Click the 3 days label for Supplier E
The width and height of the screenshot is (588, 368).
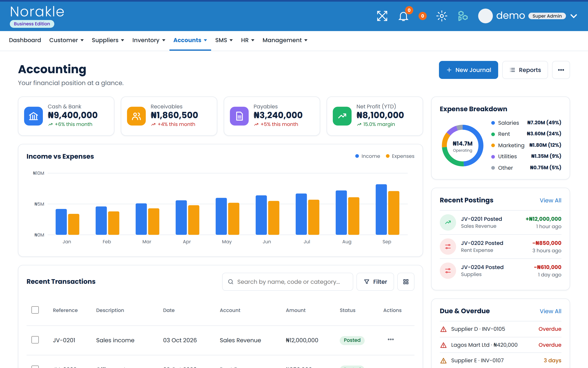click(x=552, y=360)
